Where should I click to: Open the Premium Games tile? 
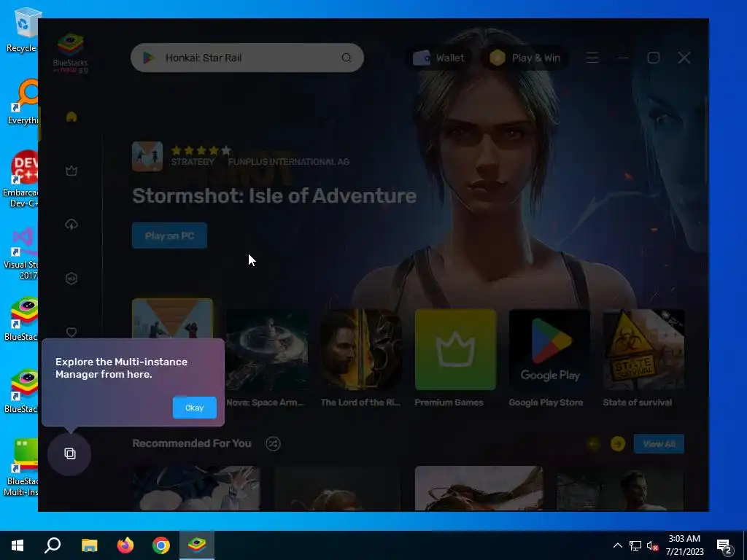coord(455,358)
